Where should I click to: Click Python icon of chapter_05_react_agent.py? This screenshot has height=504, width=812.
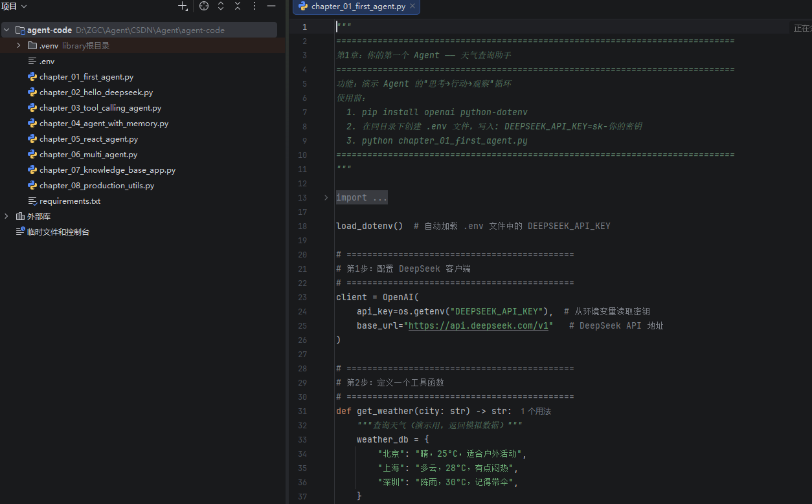32,139
